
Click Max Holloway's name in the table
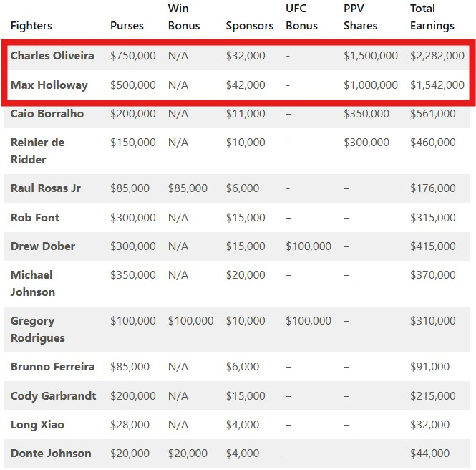click(49, 85)
